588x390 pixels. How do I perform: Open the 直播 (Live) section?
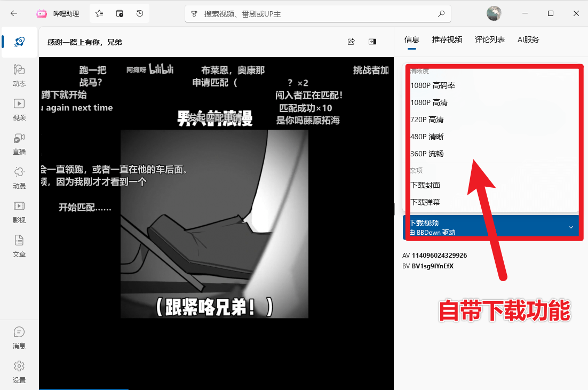click(19, 144)
